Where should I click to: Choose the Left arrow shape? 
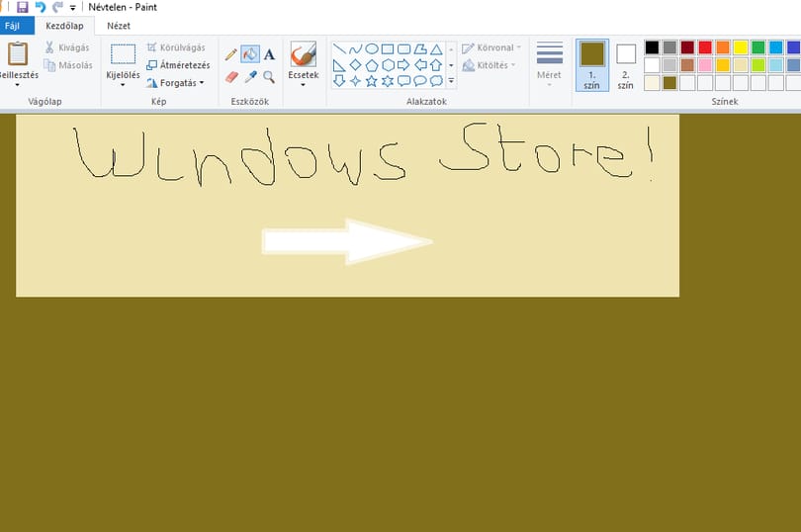pyautogui.click(x=420, y=65)
